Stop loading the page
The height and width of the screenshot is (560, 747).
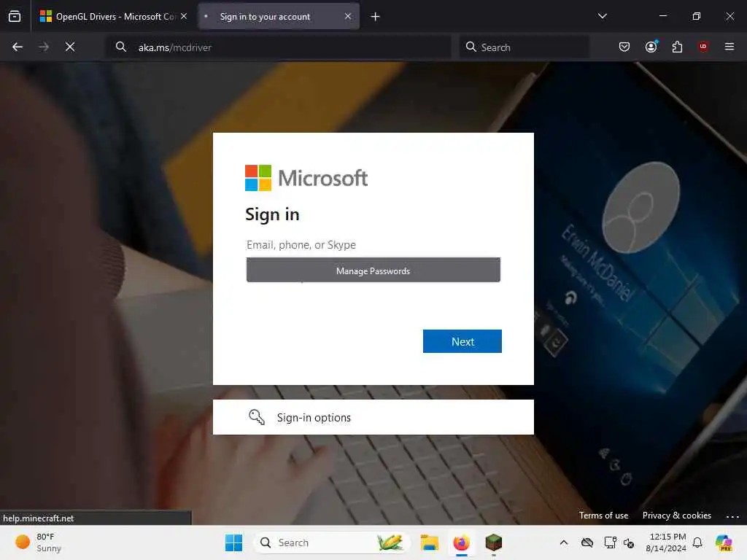pyautogui.click(x=70, y=47)
